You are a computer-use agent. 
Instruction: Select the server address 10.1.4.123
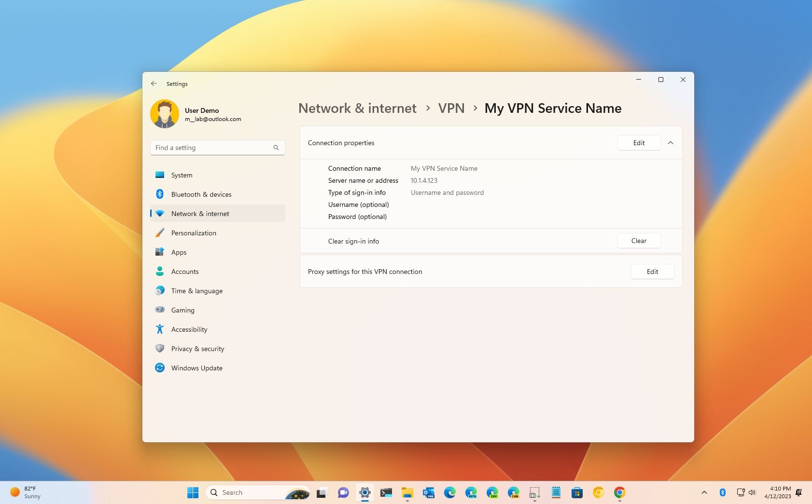(x=424, y=180)
